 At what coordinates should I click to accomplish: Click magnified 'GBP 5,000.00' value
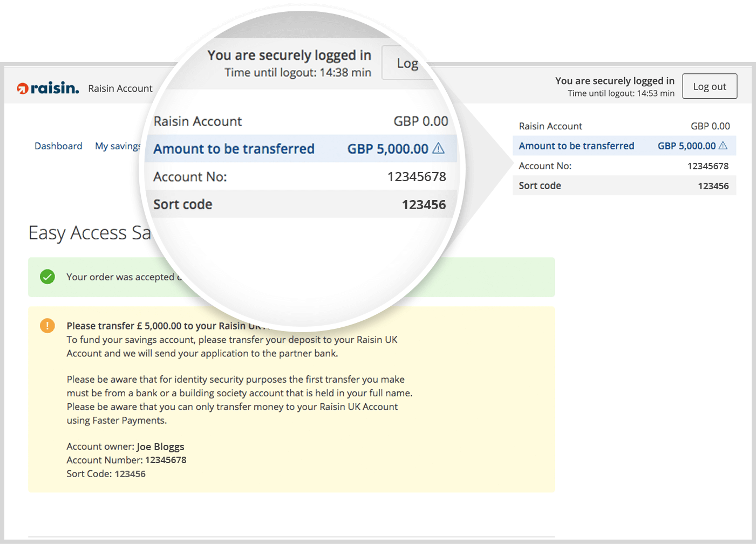tap(387, 149)
